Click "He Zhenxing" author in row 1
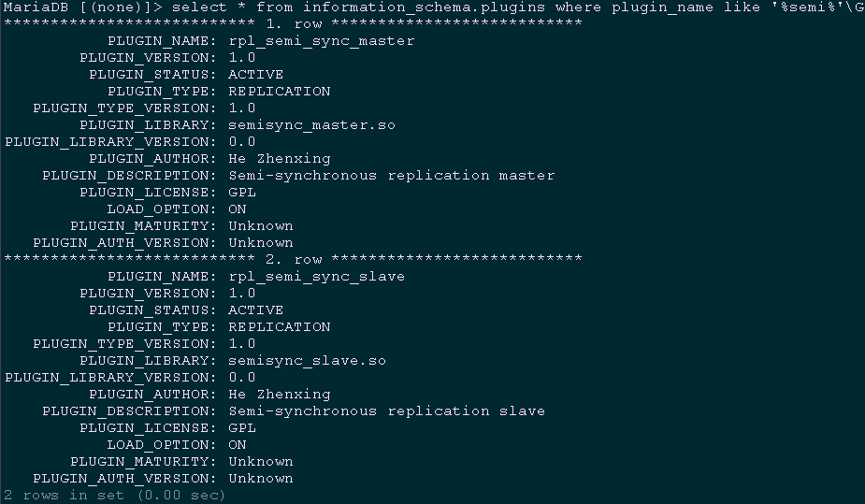This screenshot has width=865, height=504. (x=279, y=159)
